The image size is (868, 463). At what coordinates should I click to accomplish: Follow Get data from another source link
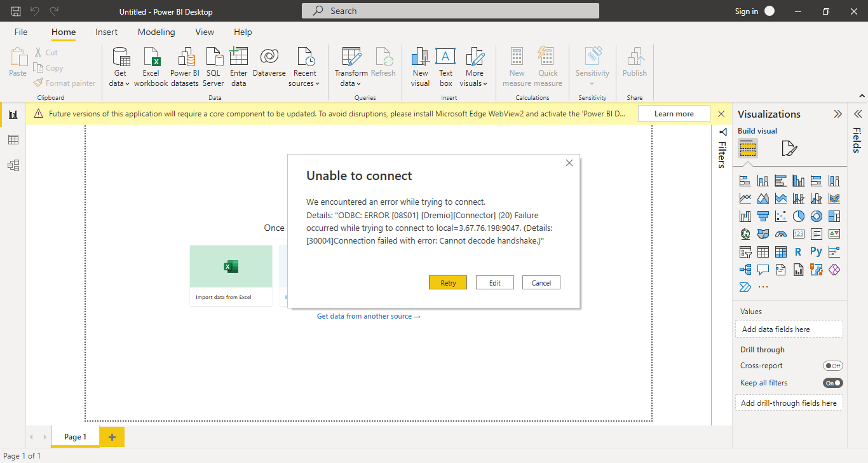(x=369, y=316)
